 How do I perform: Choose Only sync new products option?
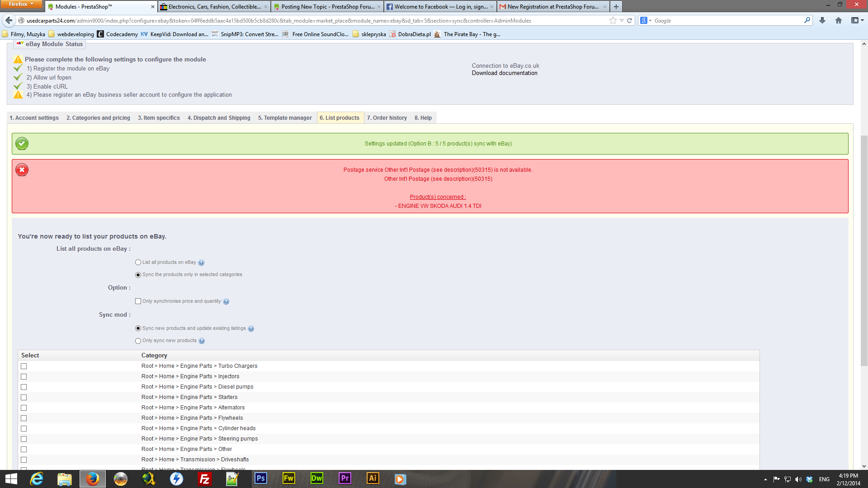pos(138,341)
